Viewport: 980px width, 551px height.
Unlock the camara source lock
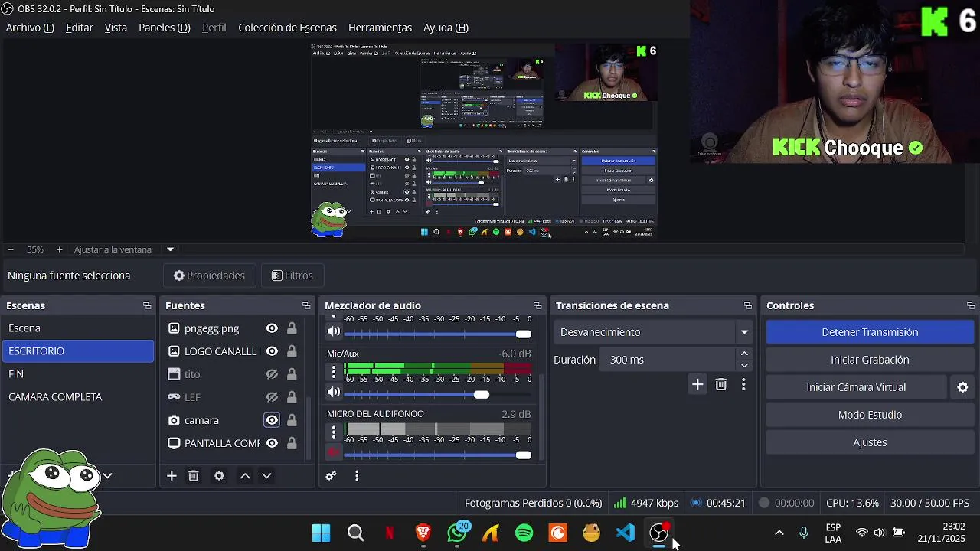292,420
